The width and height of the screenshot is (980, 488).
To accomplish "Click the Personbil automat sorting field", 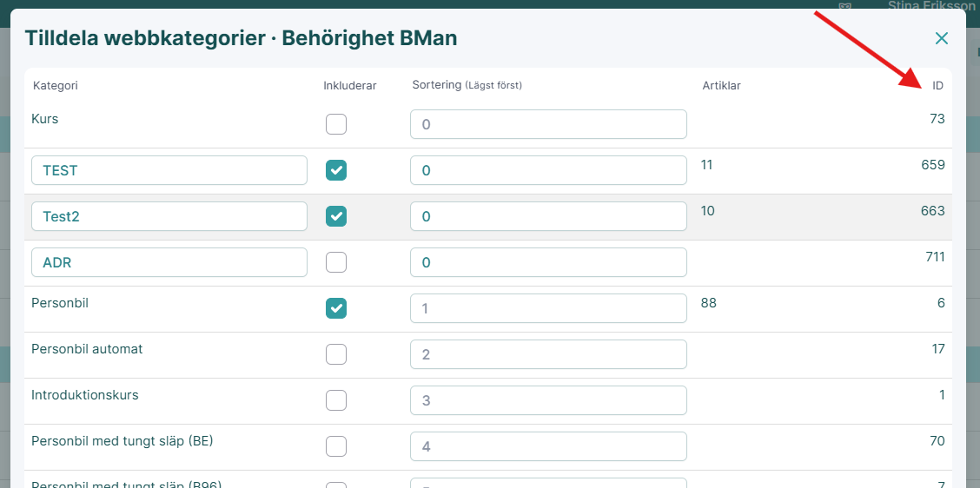I will click(548, 354).
